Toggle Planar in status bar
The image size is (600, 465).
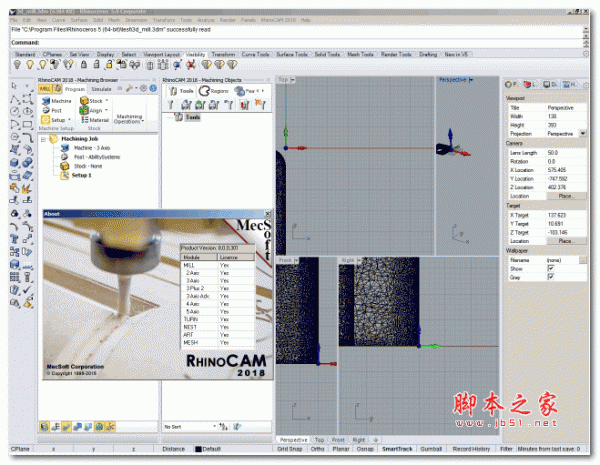tap(341, 449)
